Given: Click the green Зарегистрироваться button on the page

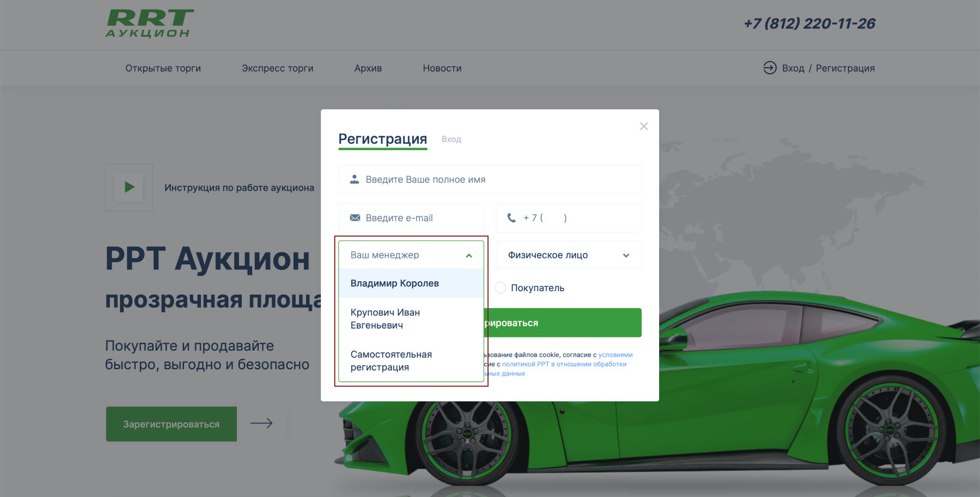Looking at the screenshot, I should 171,424.
